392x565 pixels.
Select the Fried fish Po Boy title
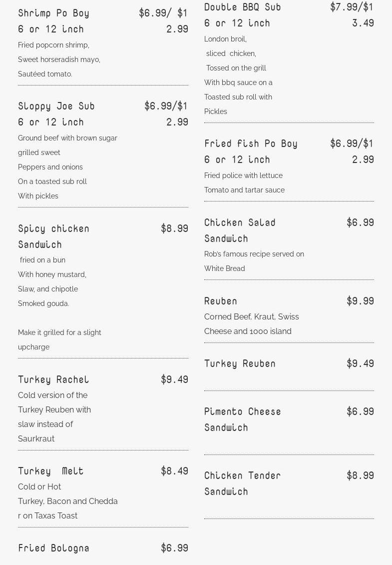coord(251,144)
